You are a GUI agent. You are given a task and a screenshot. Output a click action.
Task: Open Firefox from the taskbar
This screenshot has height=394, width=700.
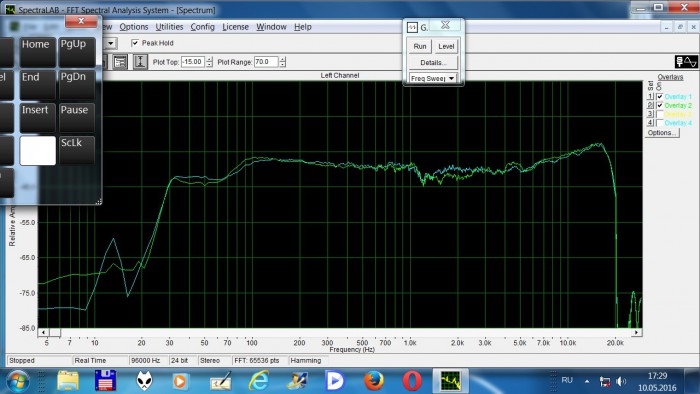click(x=374, y=381)
